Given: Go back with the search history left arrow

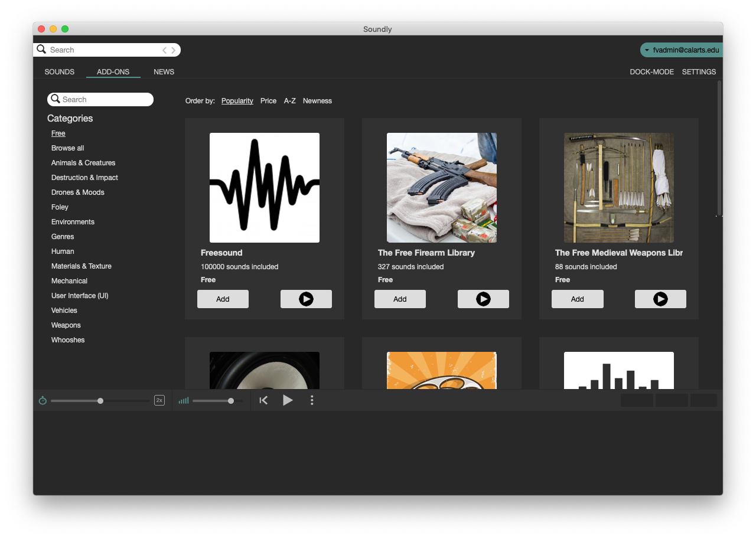Looking at the screenshot, I should pyautogui.click(x=164, y=50).
